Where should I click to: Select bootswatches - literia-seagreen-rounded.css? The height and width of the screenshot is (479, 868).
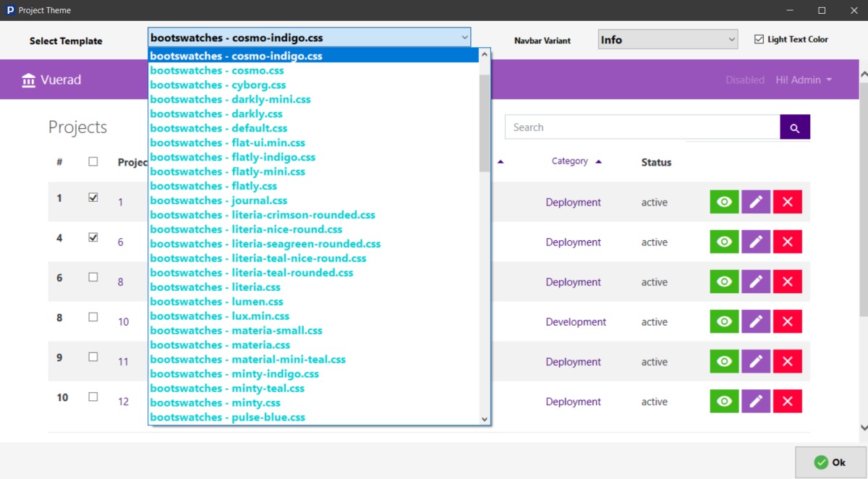coord(313,244)
